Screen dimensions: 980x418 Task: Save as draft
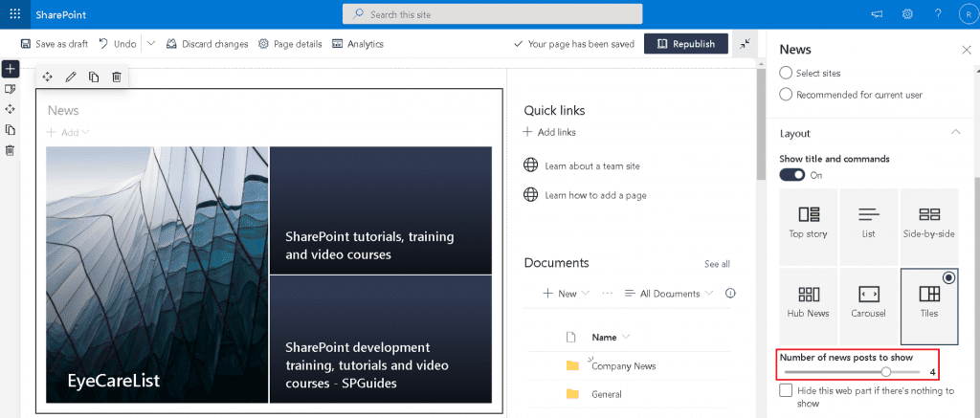[x=55, y=44]
